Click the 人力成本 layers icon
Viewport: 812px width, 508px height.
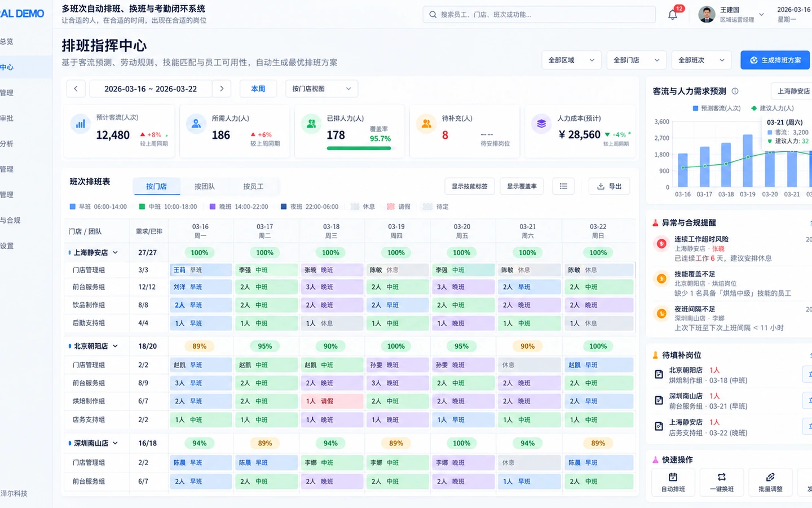541,124
